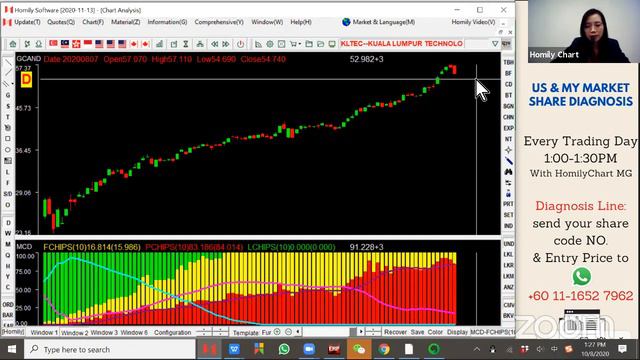The width and height of the screenshot is (640, 360).
Task: Click the Display button at bottom
Action: point(457,332)
